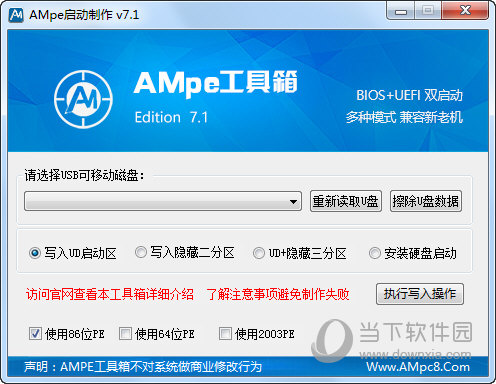Click the 执行写入操作 button

[420, 294]
